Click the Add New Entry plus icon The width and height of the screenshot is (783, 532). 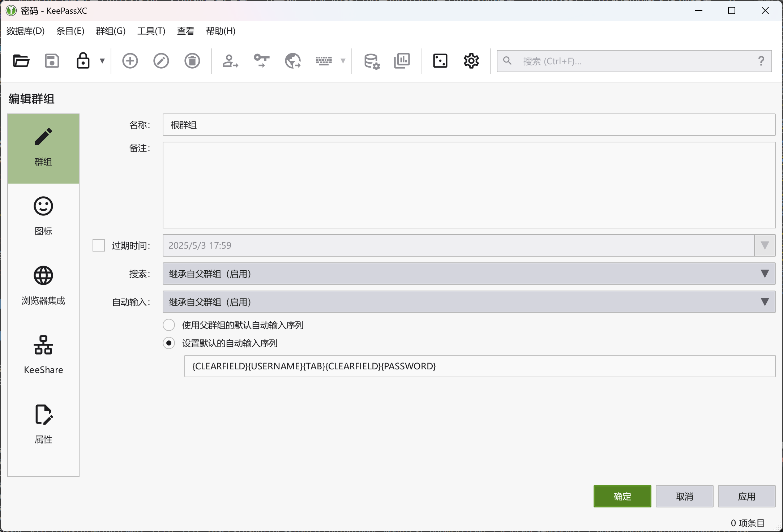pos(130,61)
